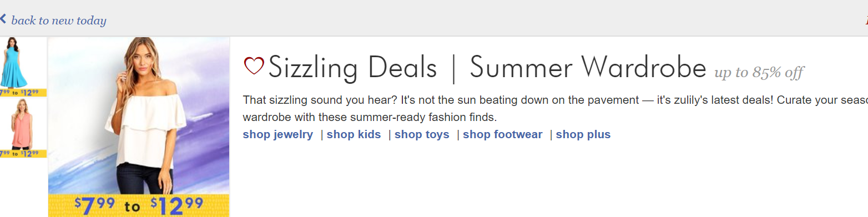Click the event description paragraph
Viewport: 868px width, 217px height.
[555, 109]
